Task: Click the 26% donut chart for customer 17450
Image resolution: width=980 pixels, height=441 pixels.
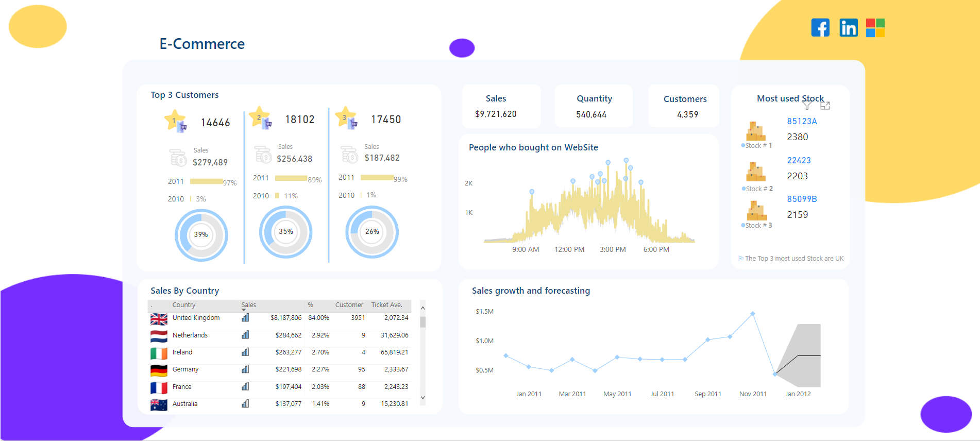Action: pos(372,232)
